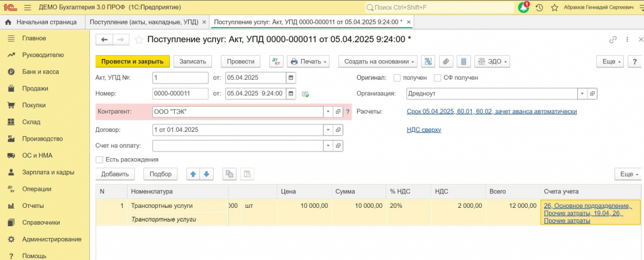The height and width of the screenshot is (260, 644).
Task: Open the additional info list icon
Action: pyautogui.click(x=464, y=62)
